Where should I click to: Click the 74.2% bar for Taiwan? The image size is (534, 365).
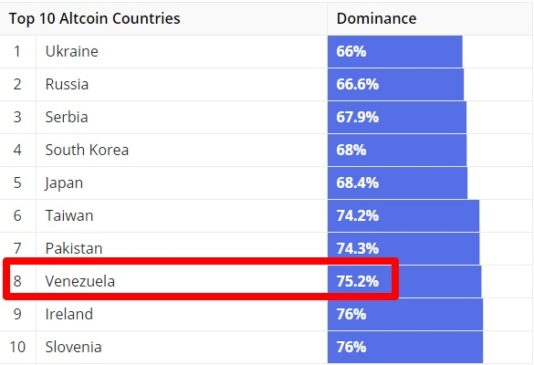point(404,216)
